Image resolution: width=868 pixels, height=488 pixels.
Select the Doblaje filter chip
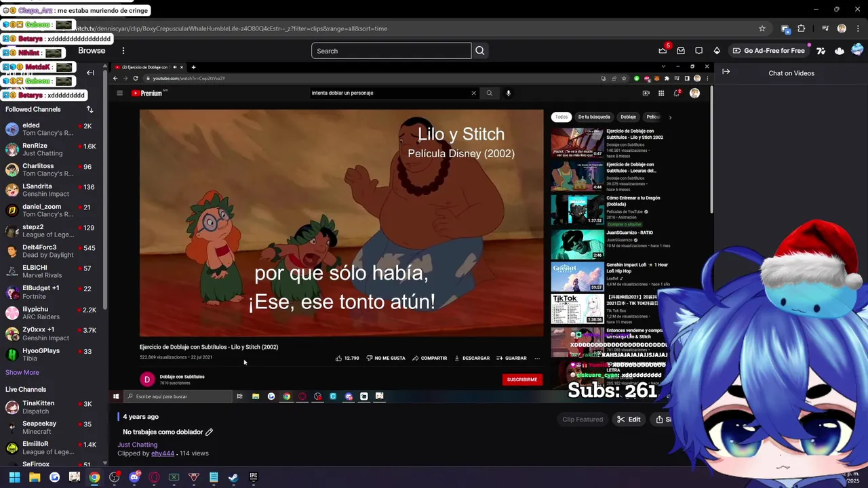coord(628,117)
